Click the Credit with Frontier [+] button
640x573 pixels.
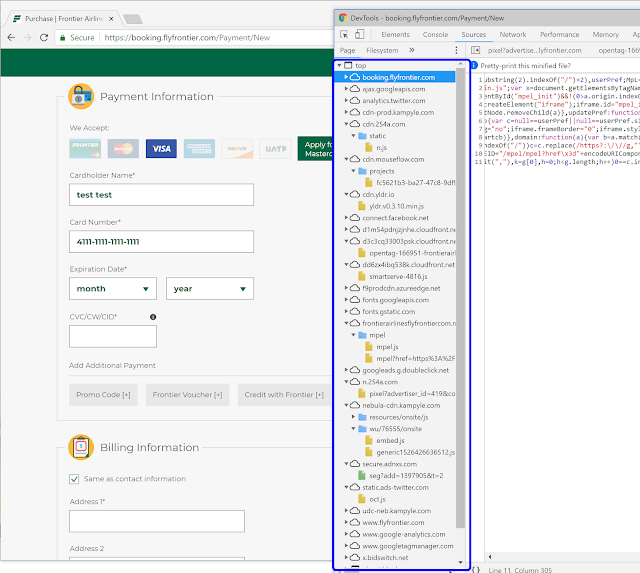[x=285, y=395]
